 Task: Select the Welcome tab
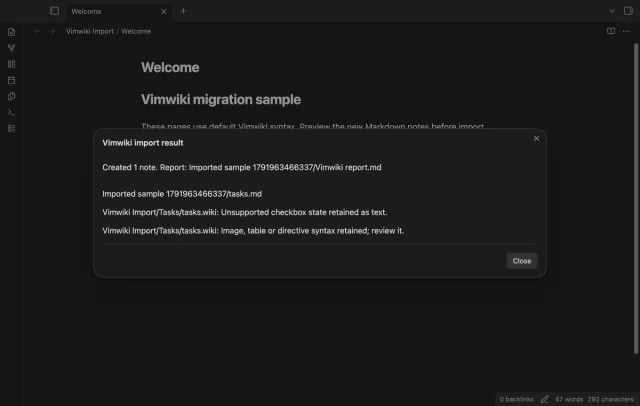tap(119, 11)
